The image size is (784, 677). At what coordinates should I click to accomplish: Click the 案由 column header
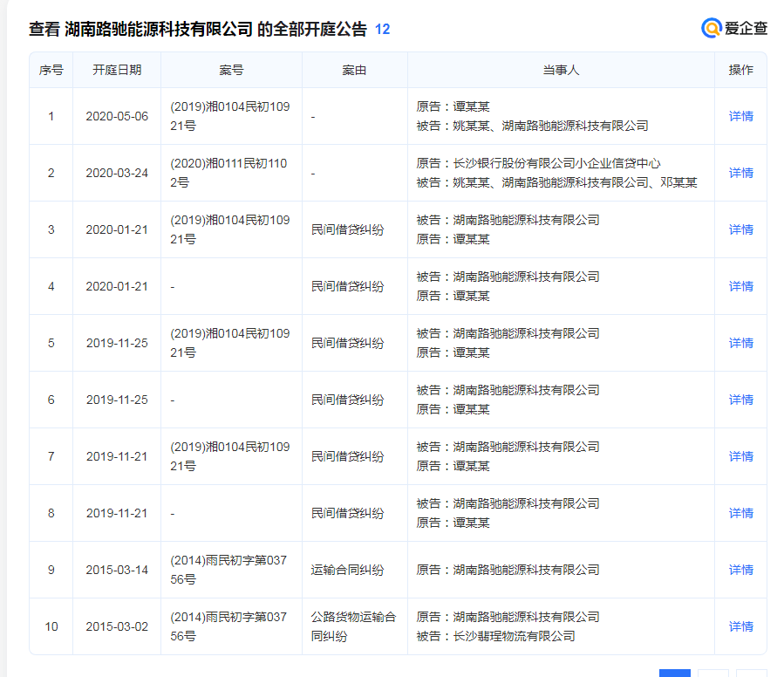(x=354, y=70)
